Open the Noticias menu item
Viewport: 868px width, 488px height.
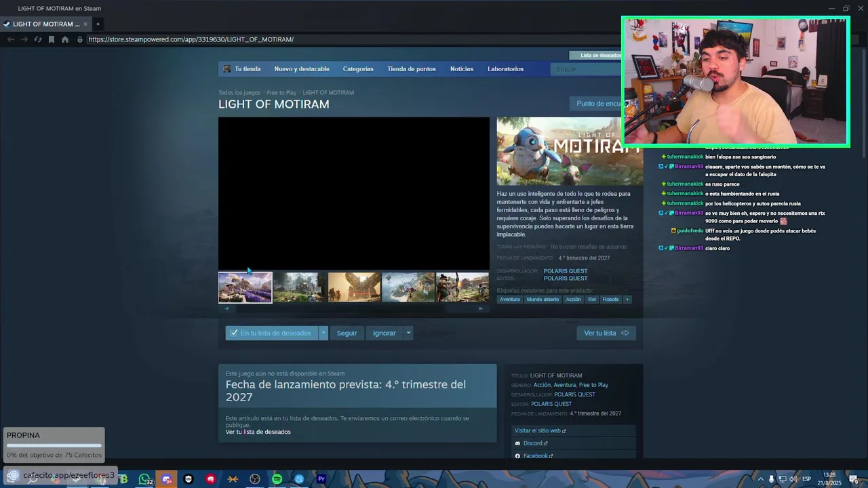coord(462,69)
